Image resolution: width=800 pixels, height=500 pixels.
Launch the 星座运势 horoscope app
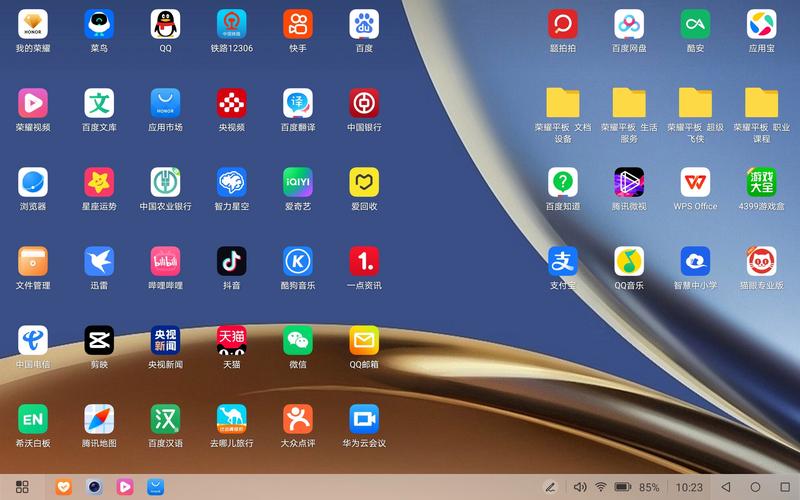click(x=99, y=182)
